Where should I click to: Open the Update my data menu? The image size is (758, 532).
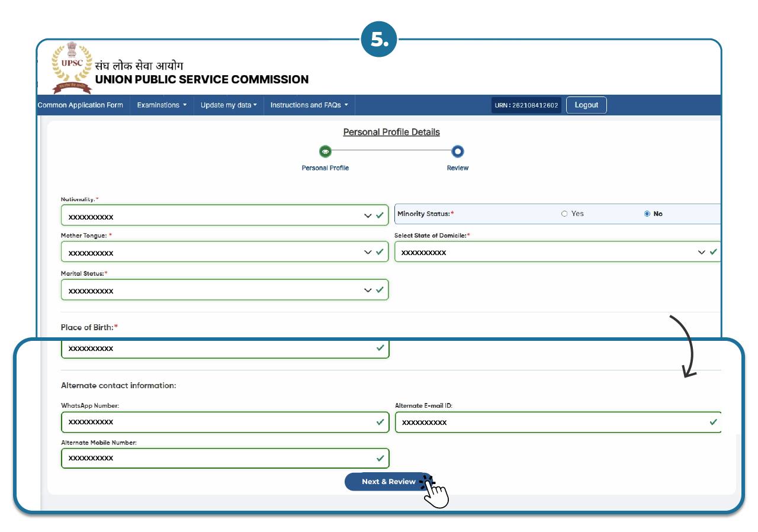(228, 105)
